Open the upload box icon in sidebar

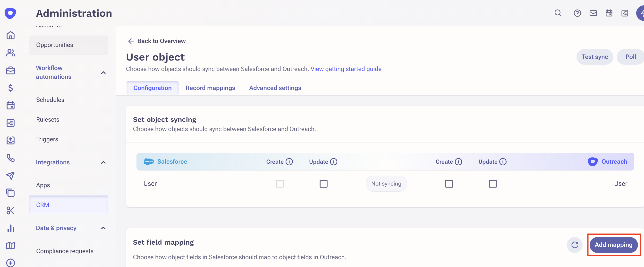click(x=10, y=140)
